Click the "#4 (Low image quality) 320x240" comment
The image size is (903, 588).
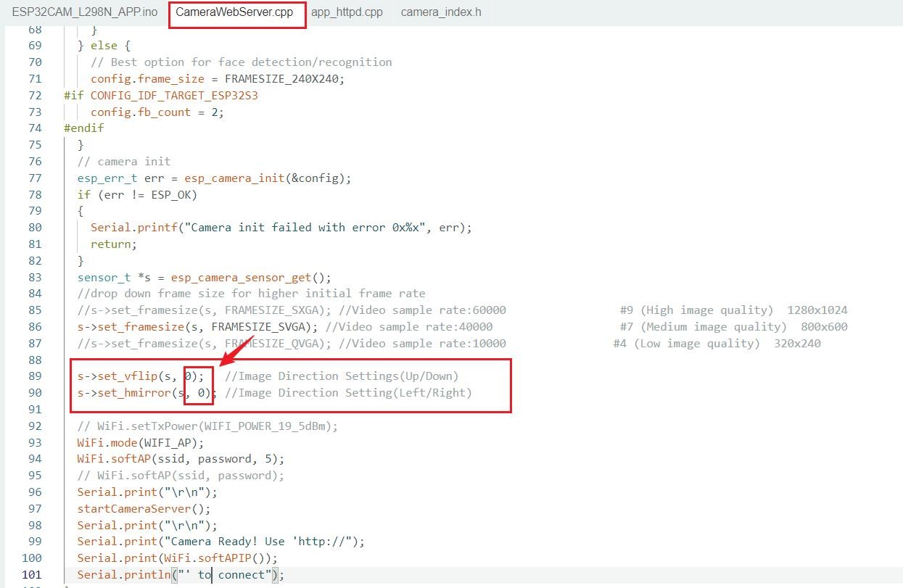coord(717,344)
